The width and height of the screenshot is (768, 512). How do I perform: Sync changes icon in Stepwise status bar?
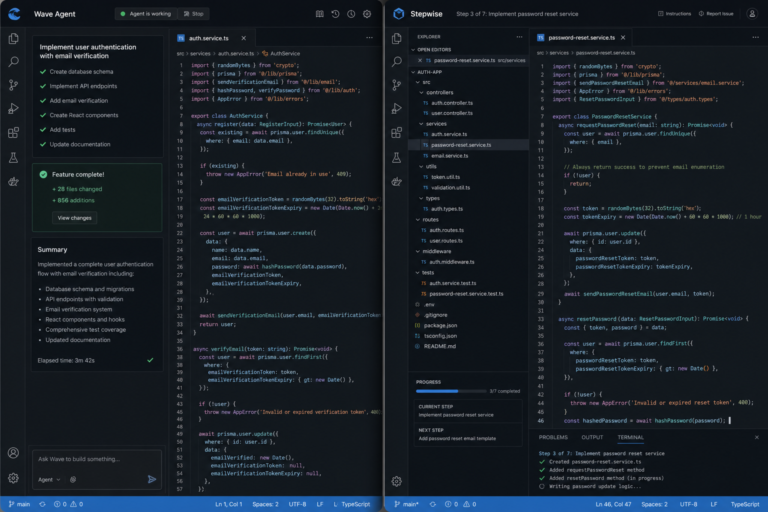click(x=432, y=504)
